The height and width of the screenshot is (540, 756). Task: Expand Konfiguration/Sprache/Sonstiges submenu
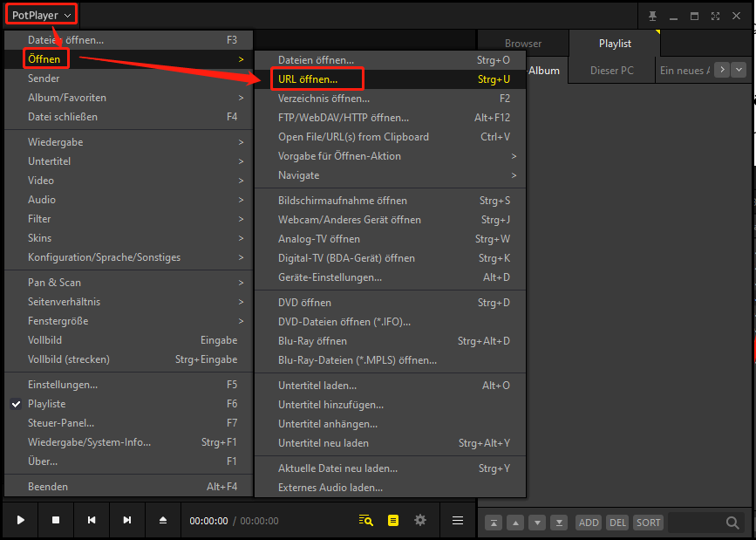pyautogui.click(x=128, y=257)
